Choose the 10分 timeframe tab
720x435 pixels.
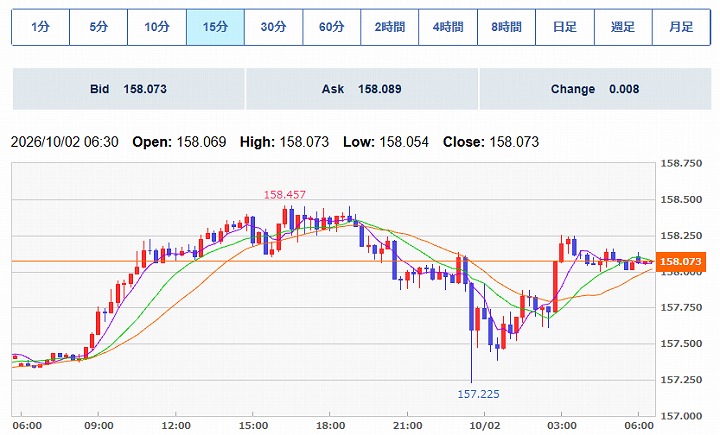tap(157, 27)
